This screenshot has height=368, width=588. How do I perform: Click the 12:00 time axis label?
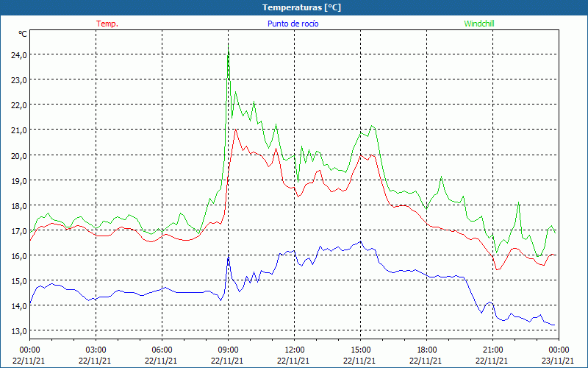[295, 350]
